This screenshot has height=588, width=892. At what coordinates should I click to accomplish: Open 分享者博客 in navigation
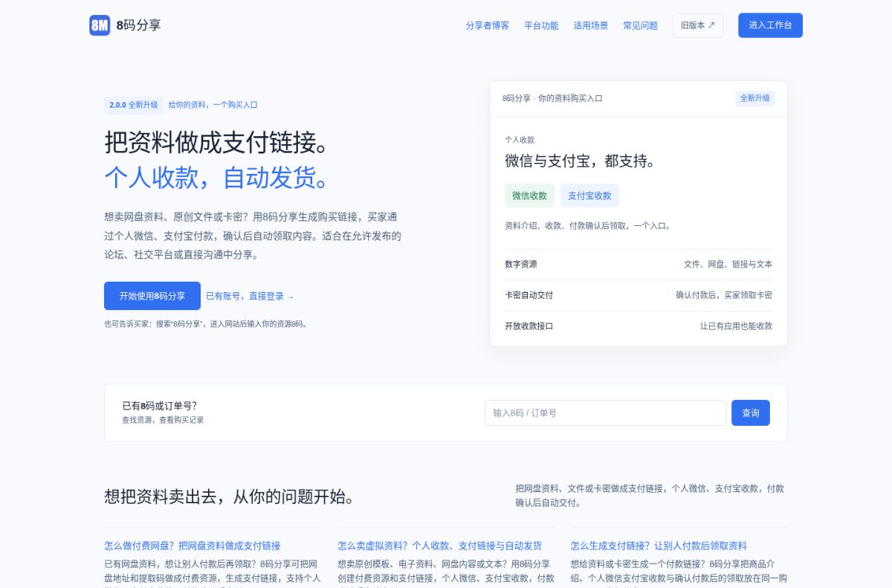pos(488,25)
